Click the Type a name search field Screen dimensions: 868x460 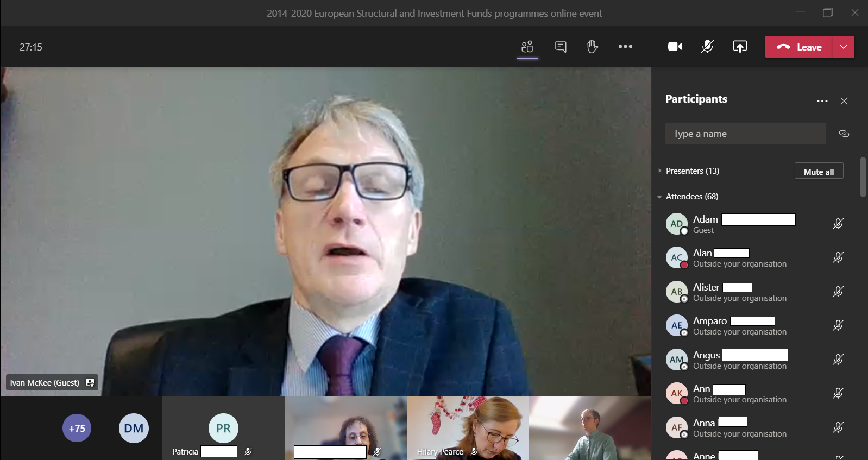pos(745,134)
